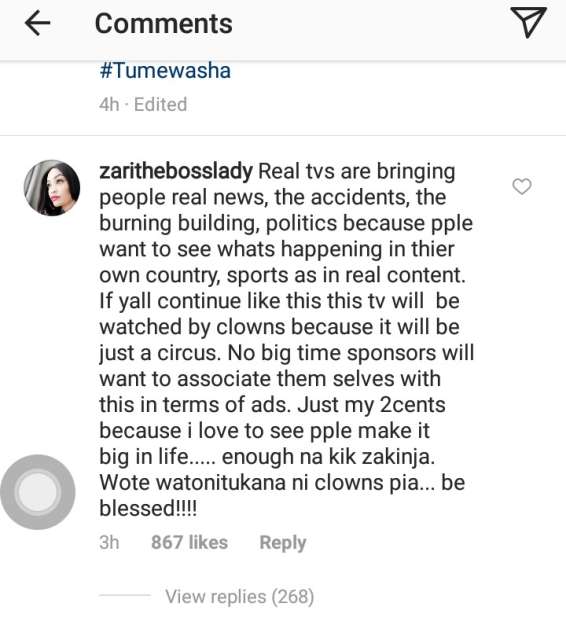Screen dimensions: 566x640
Task: Click the blank space below View replies
Action: click(x=283, y=624)
